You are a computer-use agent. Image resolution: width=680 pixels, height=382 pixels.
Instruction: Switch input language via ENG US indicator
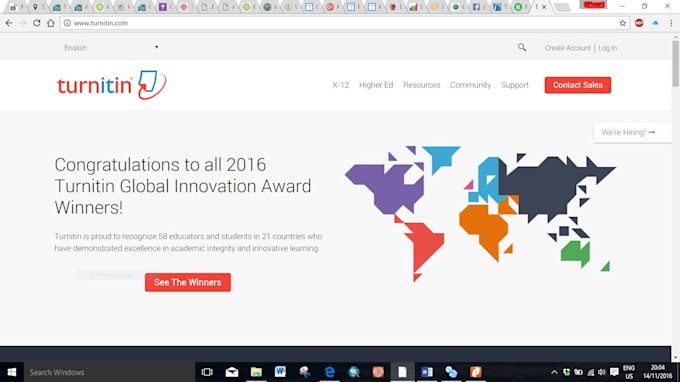[x=629, y=372]
